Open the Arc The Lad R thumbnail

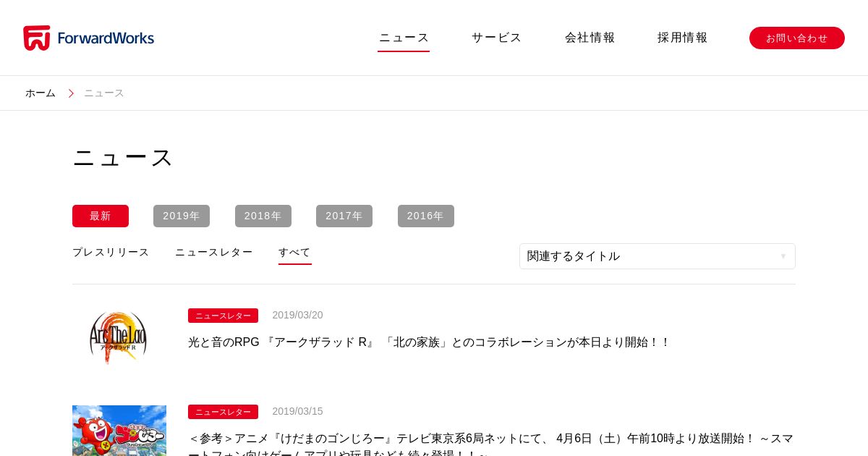coord(119,337)
